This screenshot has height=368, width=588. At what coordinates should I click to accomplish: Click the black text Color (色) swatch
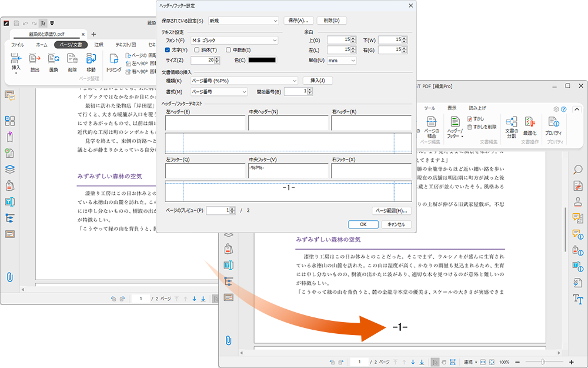pos(262,60)
